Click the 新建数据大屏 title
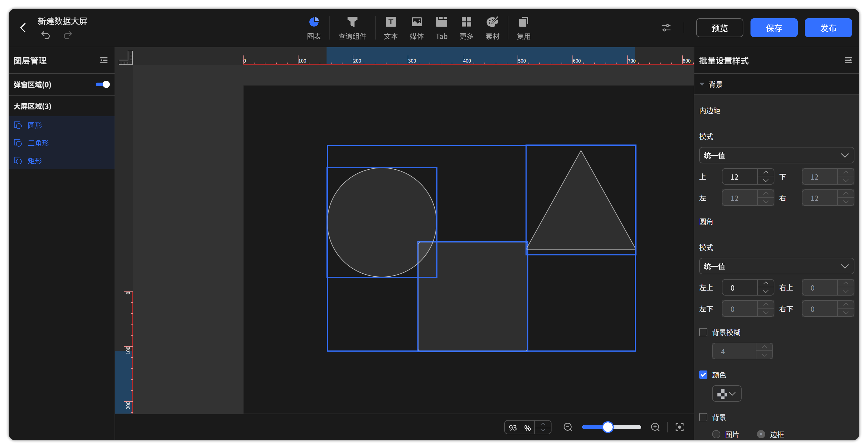Image resolution: width=868 pixels, height=446 pixels. pos(62,21)
